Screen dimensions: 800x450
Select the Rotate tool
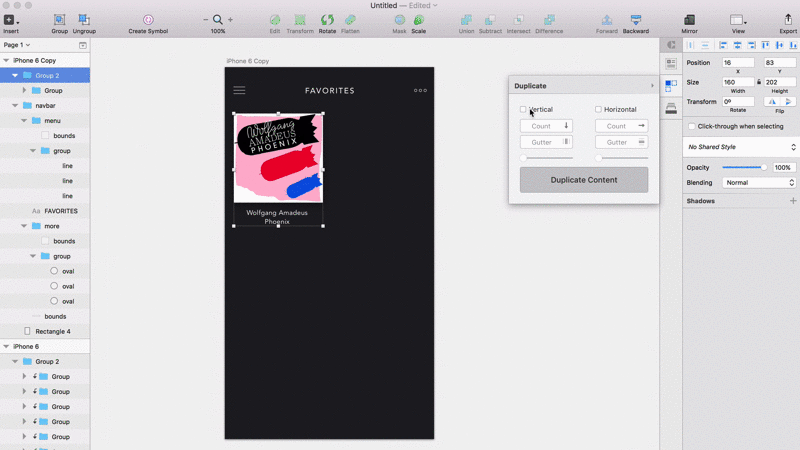click(327, 19)
